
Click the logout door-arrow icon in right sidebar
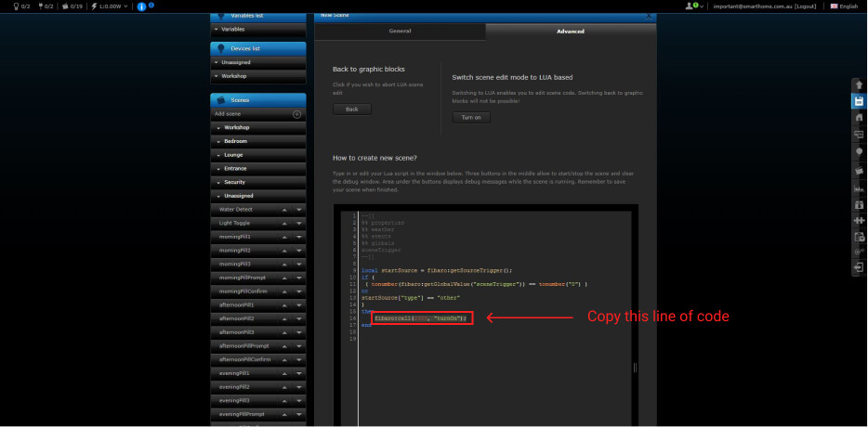[x=859, y=267]
